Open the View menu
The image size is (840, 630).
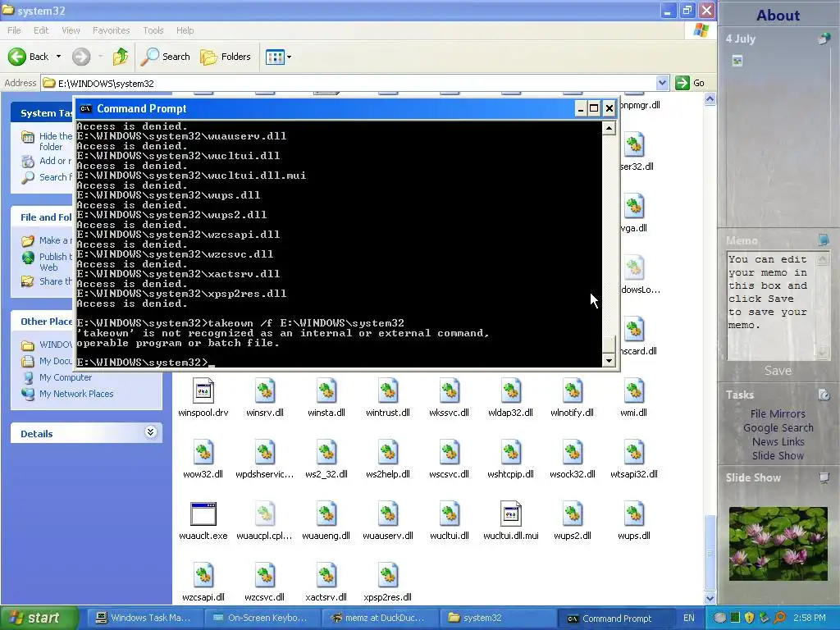click(71, 30)
